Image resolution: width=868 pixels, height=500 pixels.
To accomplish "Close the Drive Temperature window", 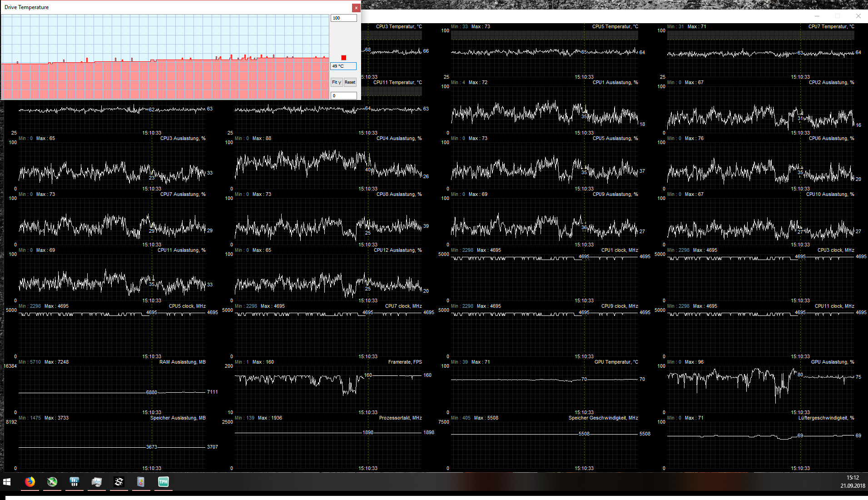I will (x=357, y=7).
